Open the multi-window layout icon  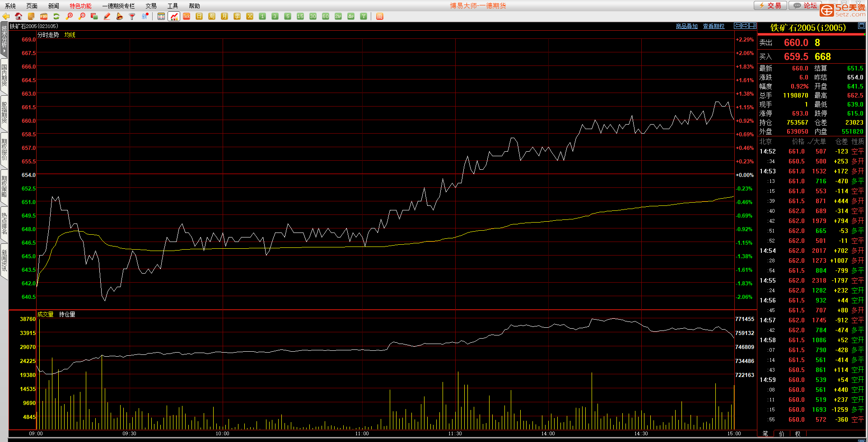pos(380,16)
